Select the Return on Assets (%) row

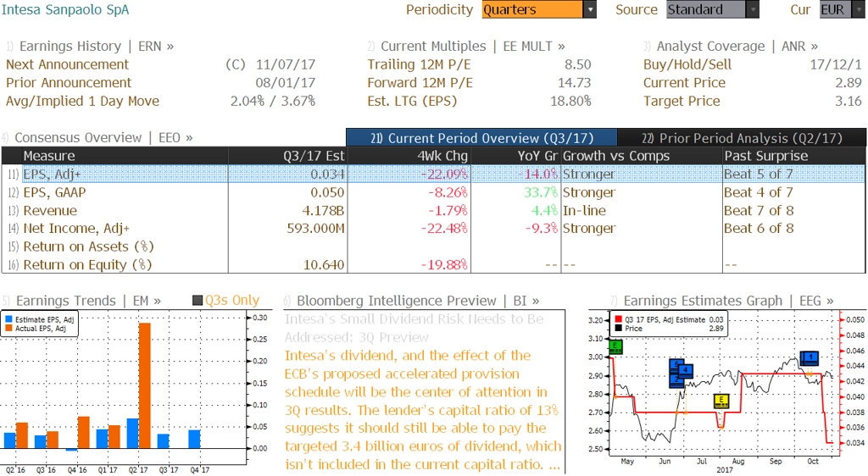pyautogui.click(x=433, y=246)
